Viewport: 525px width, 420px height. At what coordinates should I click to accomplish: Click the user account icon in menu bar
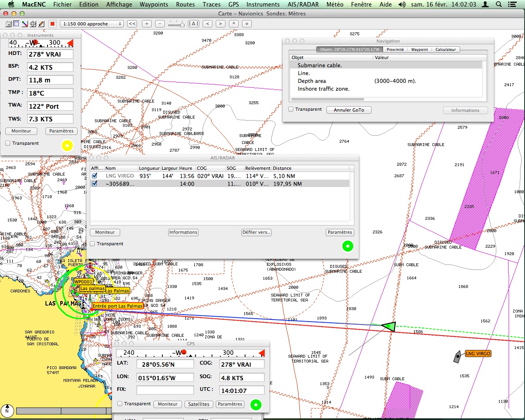tap(485, 5)
